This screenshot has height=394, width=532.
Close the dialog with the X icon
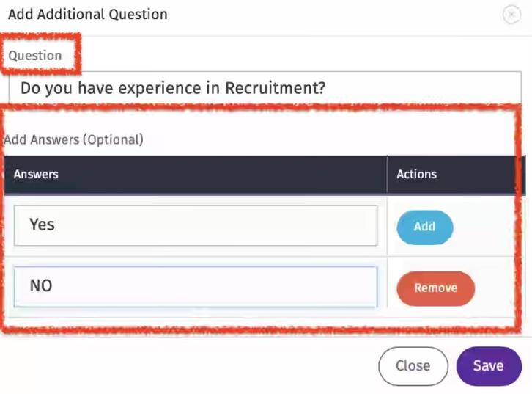(511, 15)
